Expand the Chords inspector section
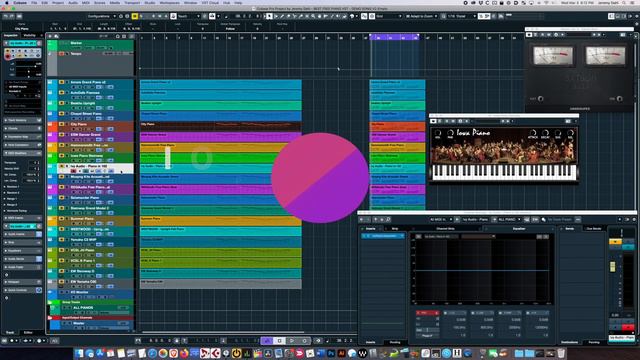The image size is (640, 360). coord(22,128)
